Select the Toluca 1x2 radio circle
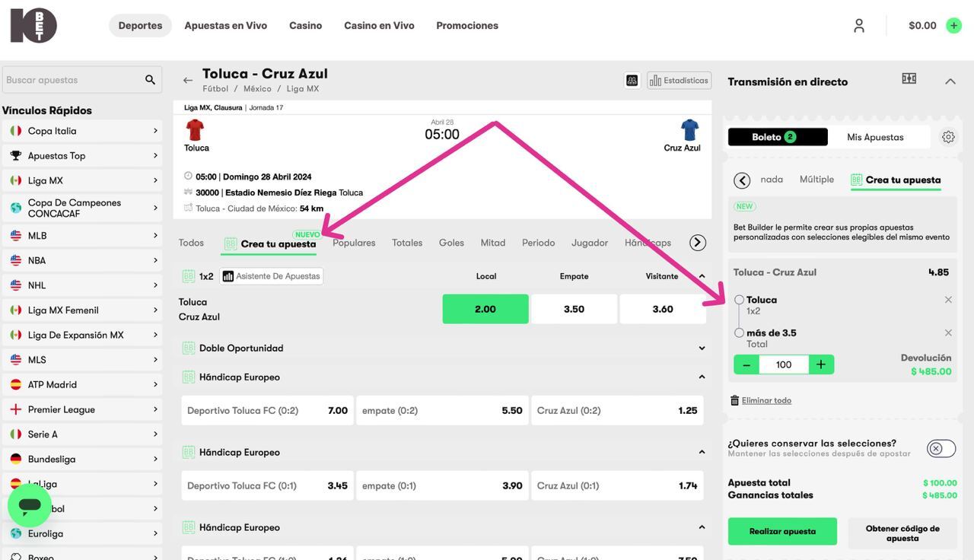974x560 pixels. [739, 300]
